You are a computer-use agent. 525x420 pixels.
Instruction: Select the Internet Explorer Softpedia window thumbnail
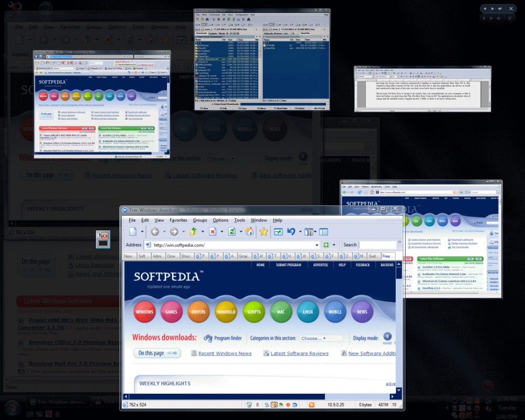coord(102,104)
